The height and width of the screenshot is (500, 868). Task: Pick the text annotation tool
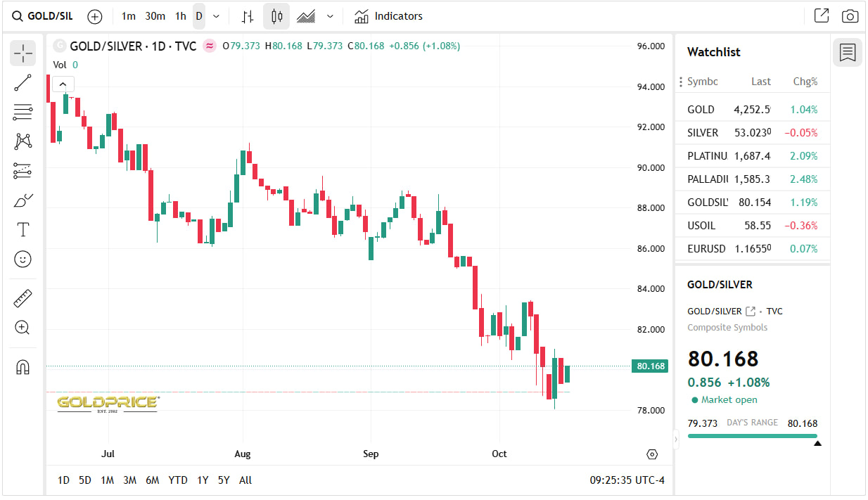click(23, 230)
